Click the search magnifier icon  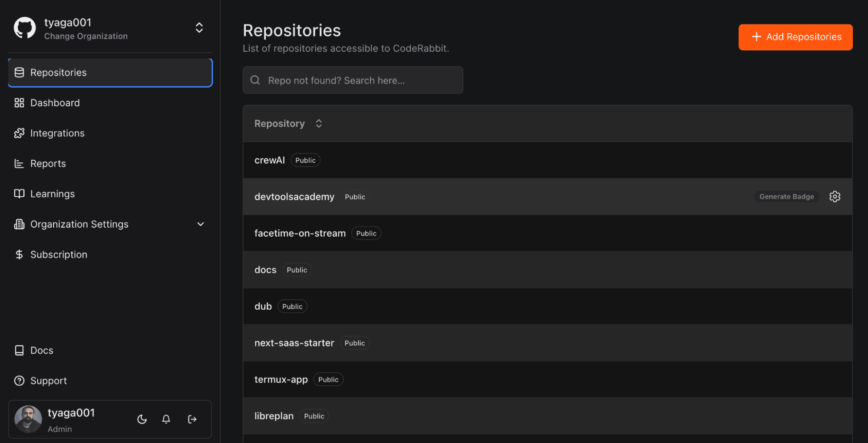point(255,80)
